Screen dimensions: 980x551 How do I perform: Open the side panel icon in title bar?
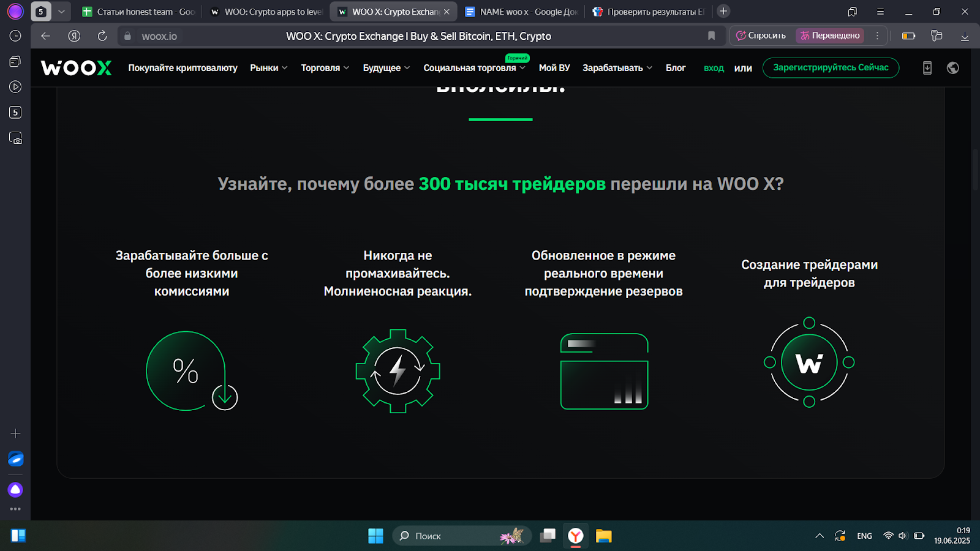click(852, 11)
